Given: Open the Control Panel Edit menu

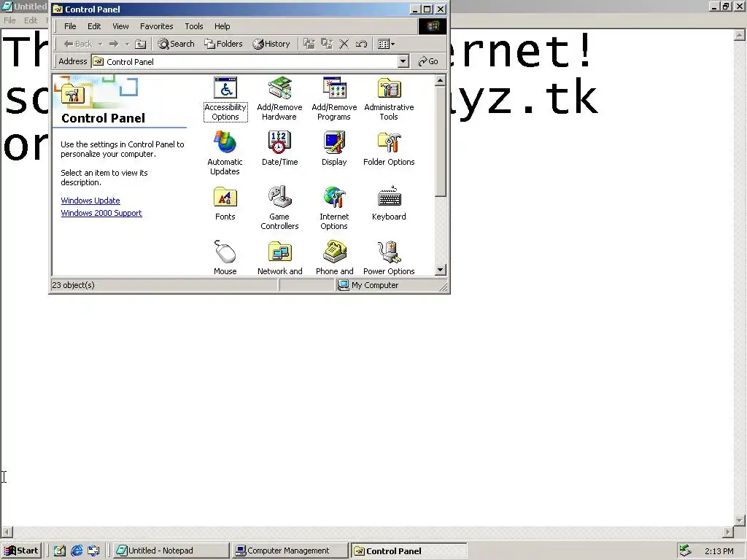Looking at the screenshot, I should 94,26.
